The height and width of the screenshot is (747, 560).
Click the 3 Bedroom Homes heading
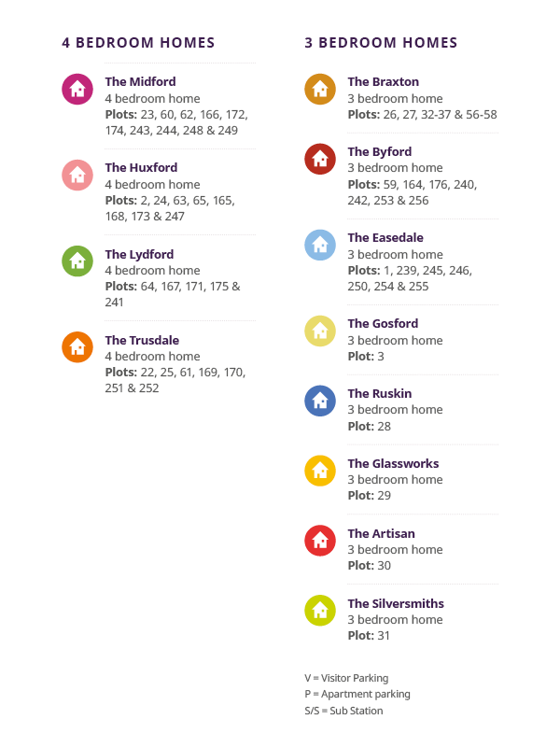point(381,43)
